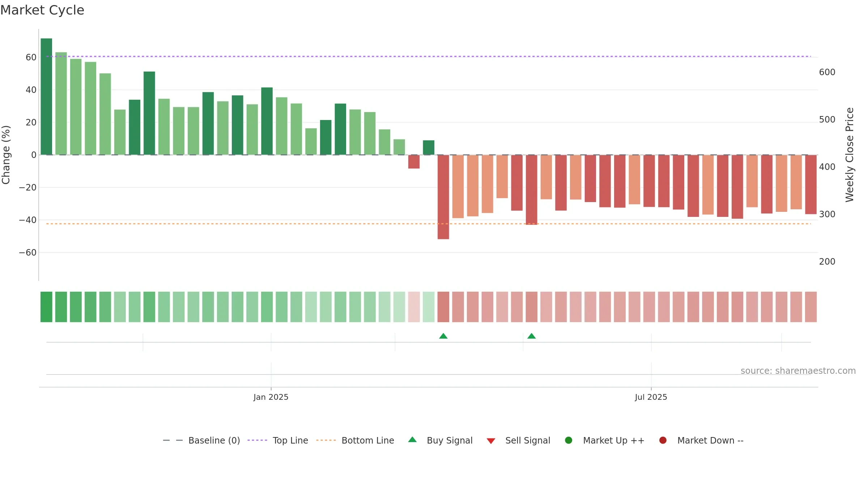Screen dimensions: 868x488
Task: Click the Market Down -- red dot
Action: 663,440
